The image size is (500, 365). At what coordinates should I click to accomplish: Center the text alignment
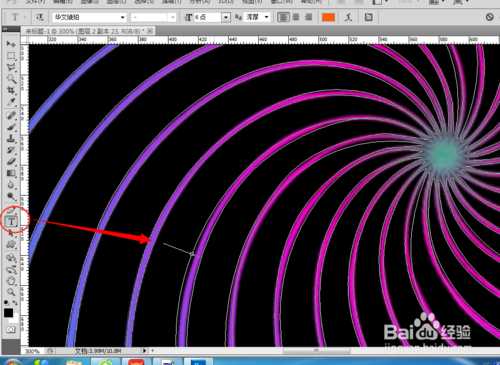tap(296, 17)
